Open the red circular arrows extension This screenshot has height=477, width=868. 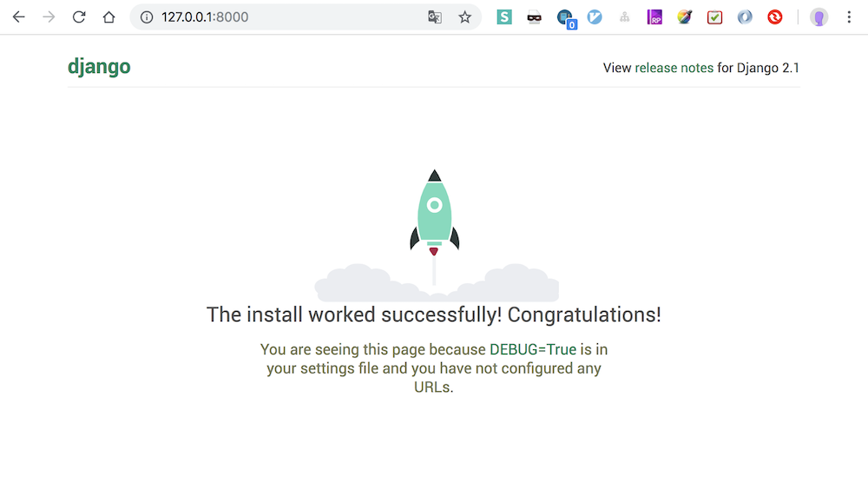[x=775, y=17]
